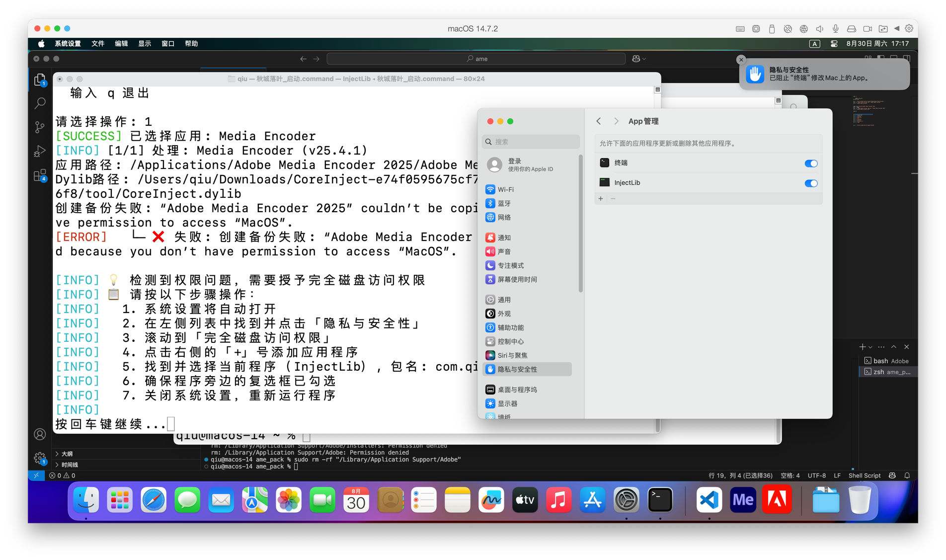Expand the 时间线 timeline section

click(69, 465)
